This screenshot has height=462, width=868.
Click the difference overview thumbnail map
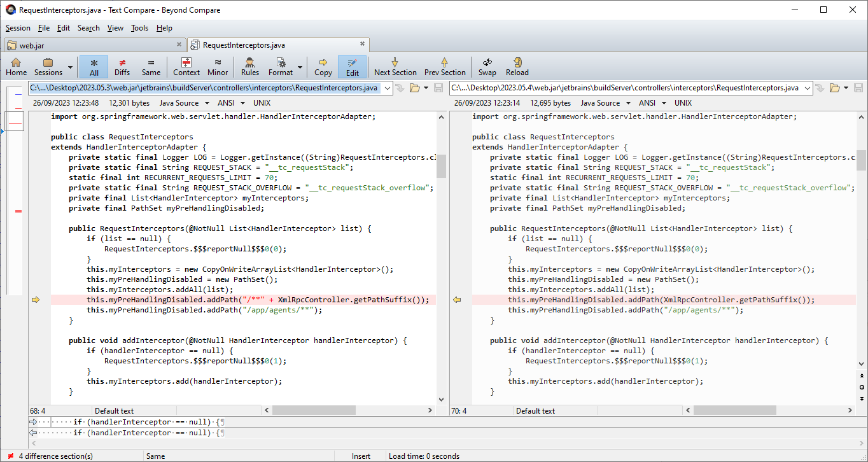pos(15,190)
